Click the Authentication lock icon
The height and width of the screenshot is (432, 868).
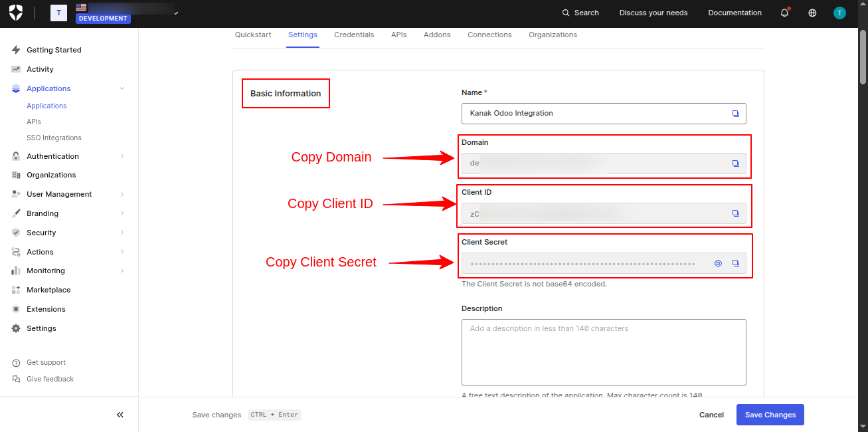coord(16,156)
